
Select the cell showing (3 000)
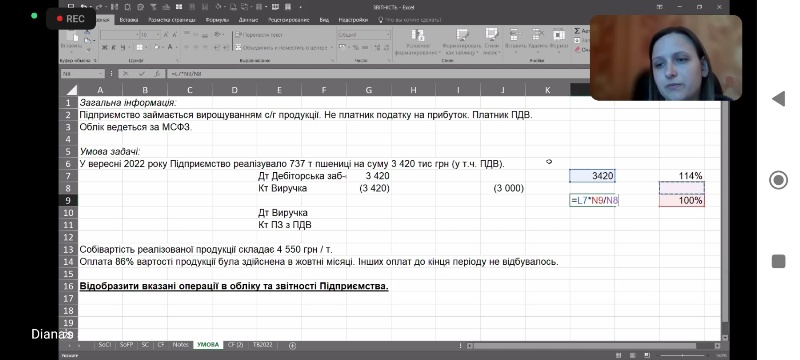coord(503,188)
